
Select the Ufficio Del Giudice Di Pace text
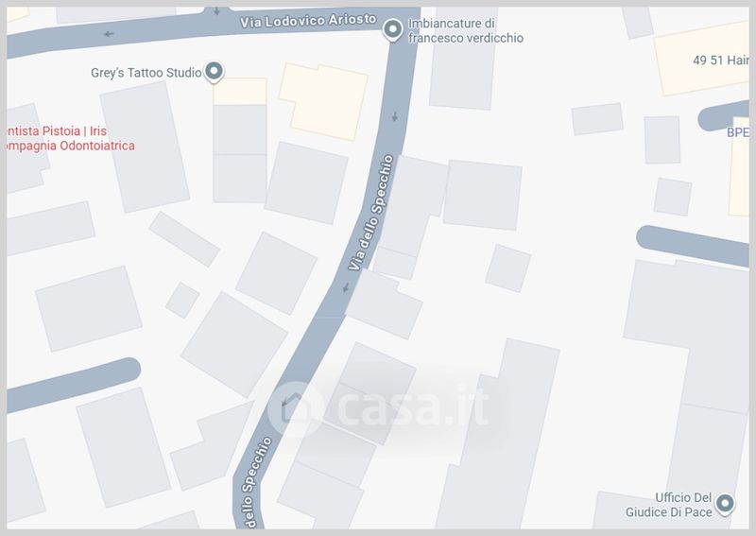[669, 505]
